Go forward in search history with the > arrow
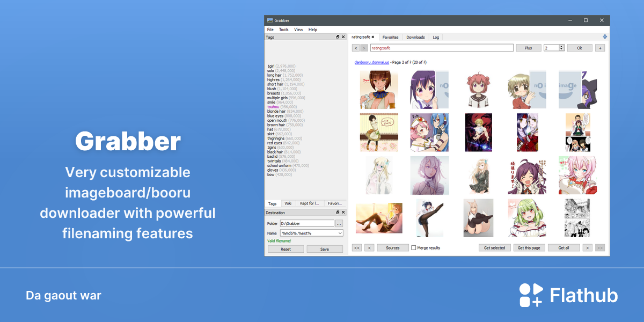The width and height of the screenshot is (644, 322). pos(364,48)
